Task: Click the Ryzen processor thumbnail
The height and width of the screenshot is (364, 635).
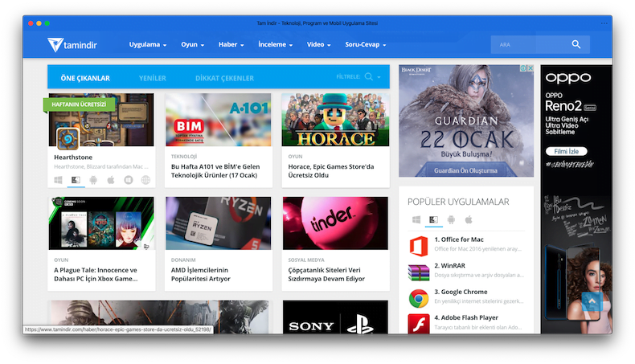Action: 219,223
